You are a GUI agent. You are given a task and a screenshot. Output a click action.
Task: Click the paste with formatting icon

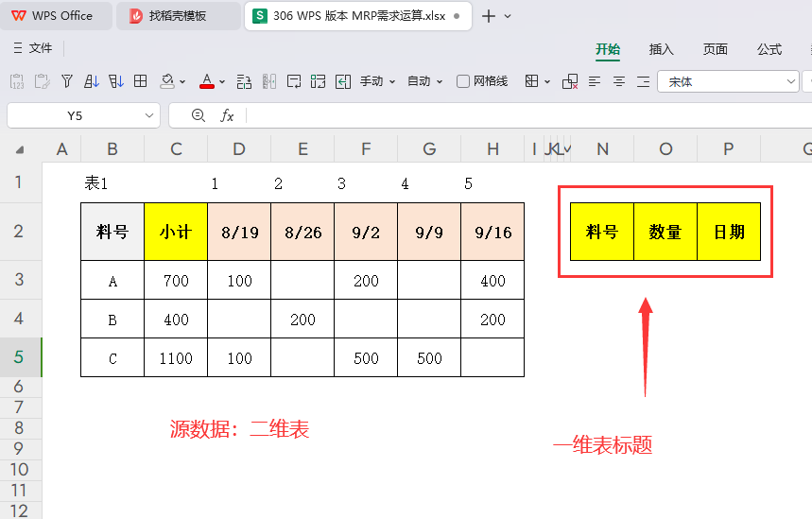pos(42,81)
